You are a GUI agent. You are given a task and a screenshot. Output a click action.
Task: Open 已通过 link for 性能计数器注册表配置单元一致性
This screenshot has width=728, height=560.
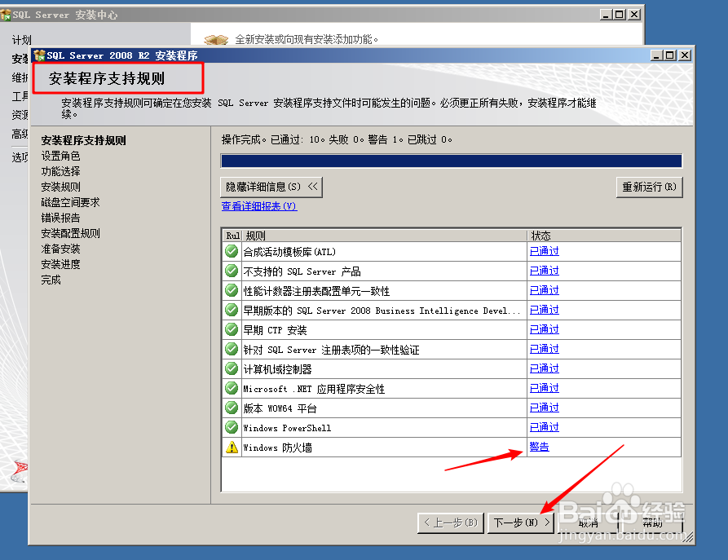tap(544, 289)
